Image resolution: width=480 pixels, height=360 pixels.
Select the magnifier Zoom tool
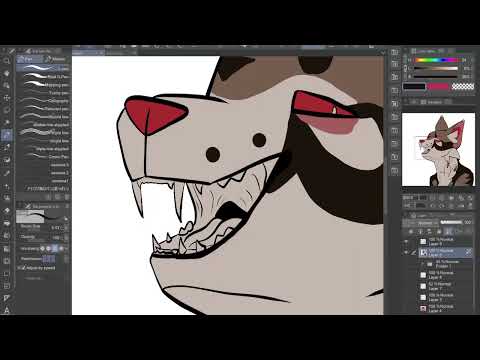coord(6,61)
